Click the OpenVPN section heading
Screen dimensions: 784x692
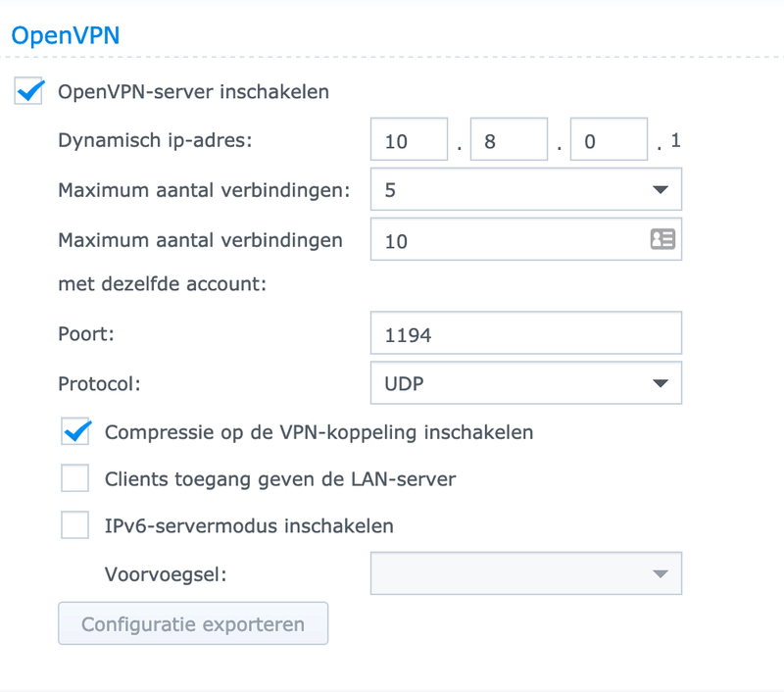tap(65, 36)
